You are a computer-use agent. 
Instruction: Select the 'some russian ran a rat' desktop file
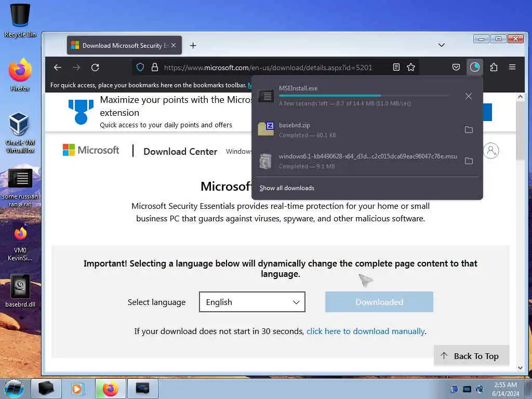[20, 188]
